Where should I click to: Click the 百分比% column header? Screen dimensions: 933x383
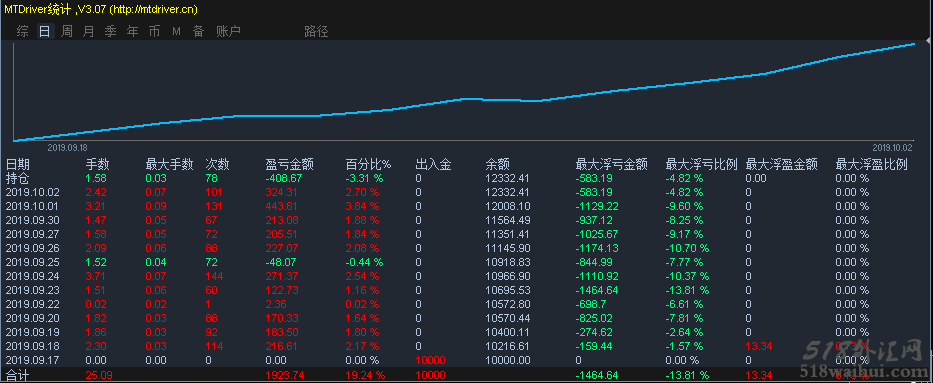tap(369, 165)
